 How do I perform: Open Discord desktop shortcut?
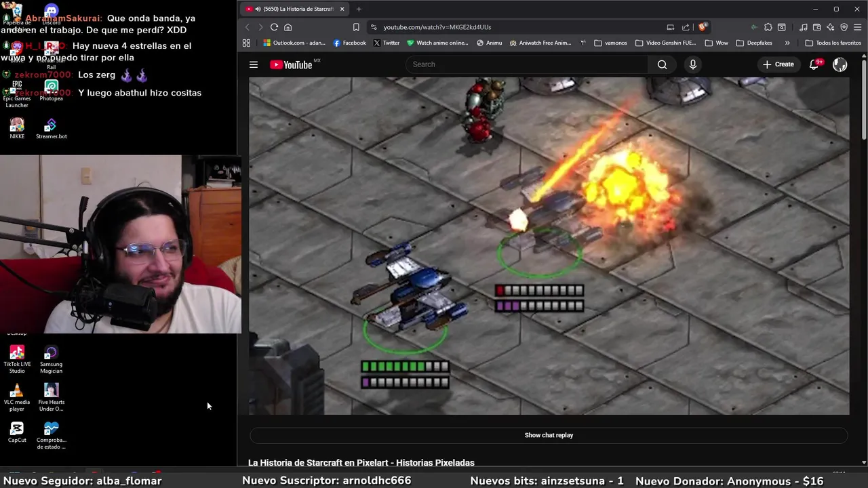click(51, 14)
